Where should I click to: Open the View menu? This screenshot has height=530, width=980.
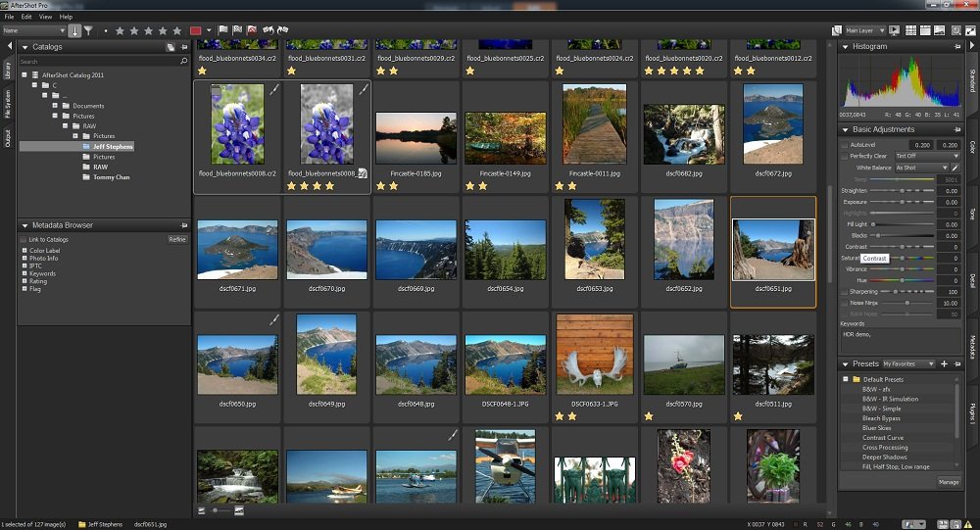coord(46,17)
